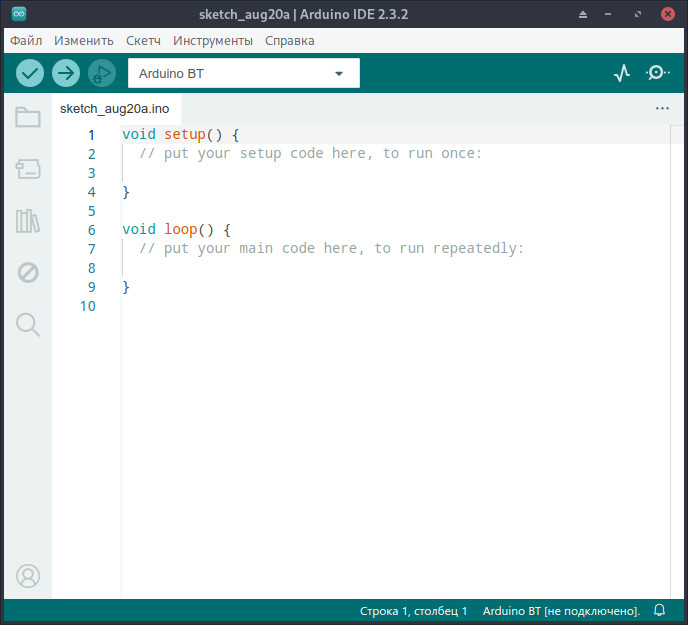Click line number 1 in gutter

coord(91,135)
